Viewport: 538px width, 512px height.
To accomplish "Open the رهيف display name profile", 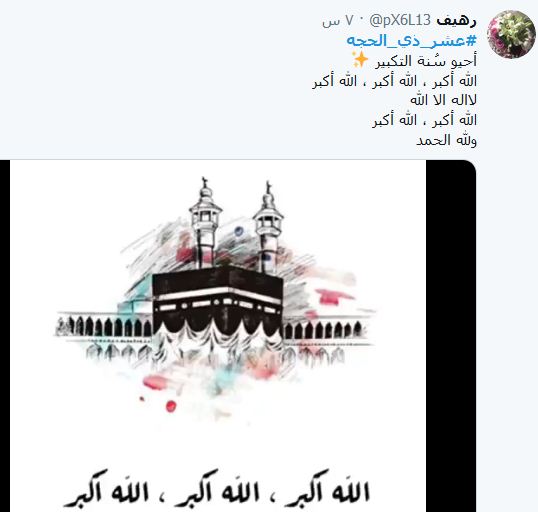I will [x=456, y=21].
